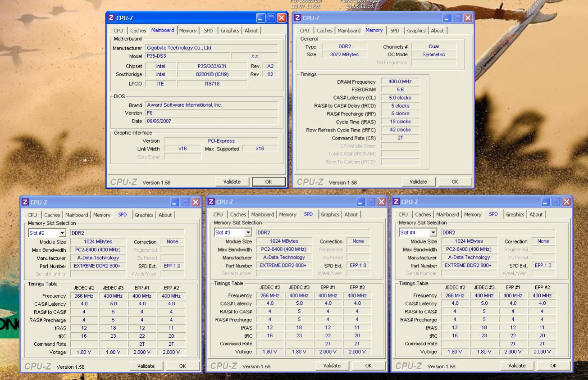
Task: Click Validate in Slot #3 SPD window
Action: 332,366
